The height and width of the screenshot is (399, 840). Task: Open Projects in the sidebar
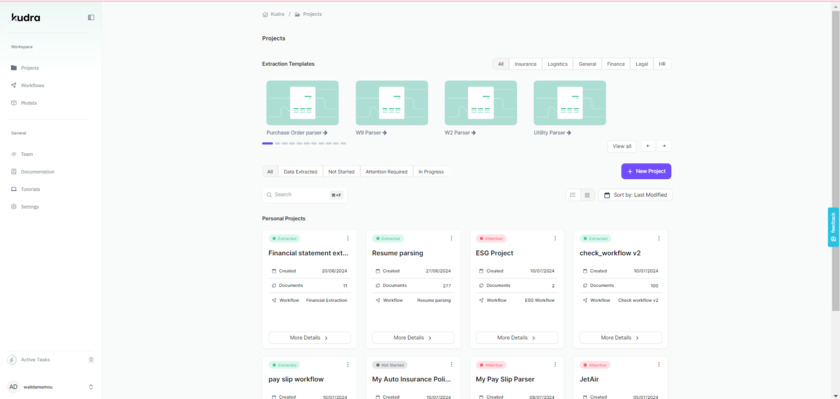click(25, 68)
